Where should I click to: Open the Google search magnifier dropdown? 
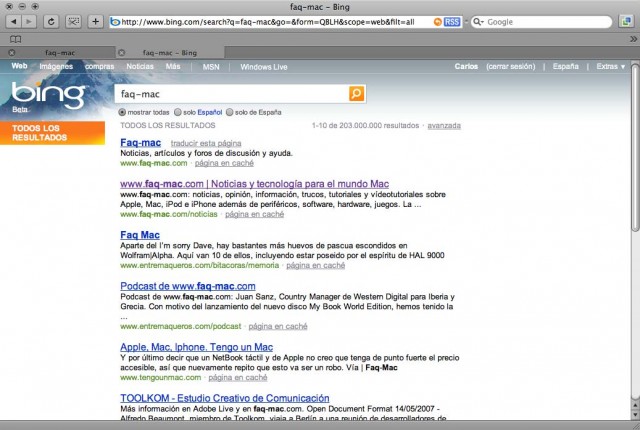click(478, 22)
